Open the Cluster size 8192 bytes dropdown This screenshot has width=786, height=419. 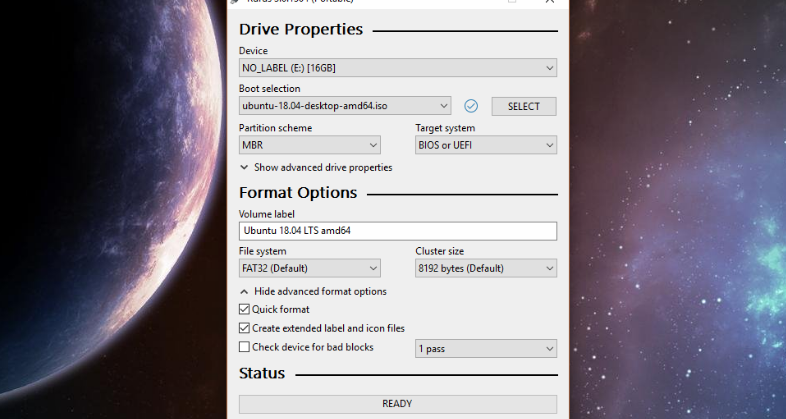486,268
